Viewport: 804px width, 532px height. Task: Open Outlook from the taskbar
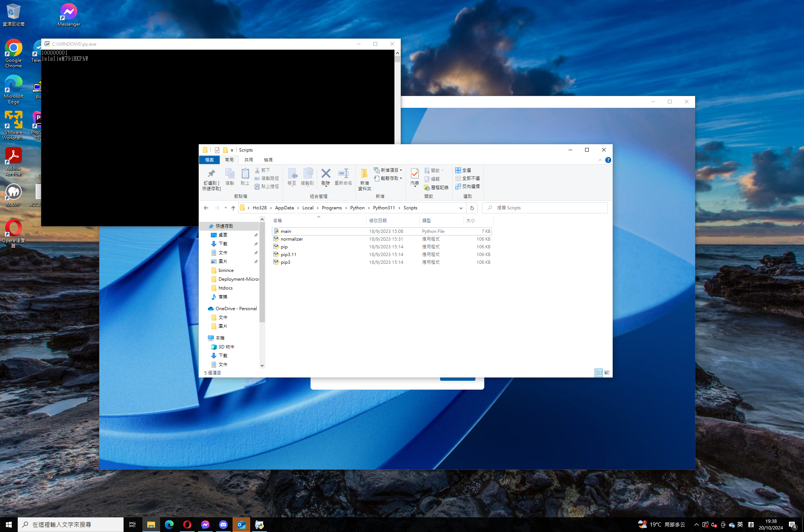coord(241,525)
